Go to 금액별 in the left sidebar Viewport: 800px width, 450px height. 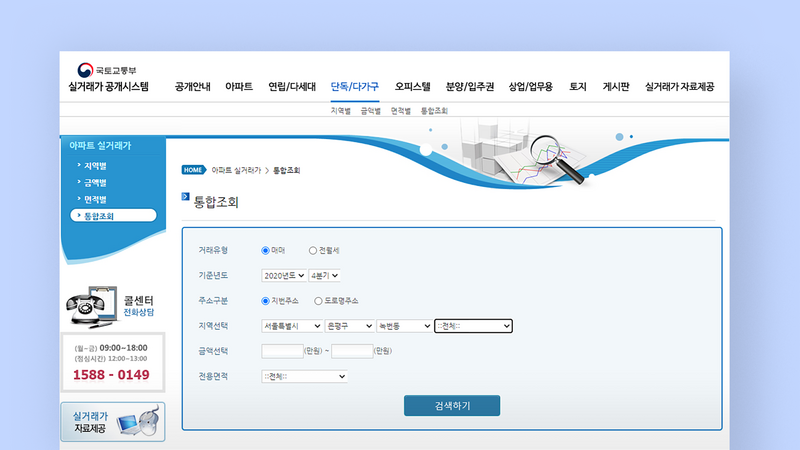click(96, 182)
